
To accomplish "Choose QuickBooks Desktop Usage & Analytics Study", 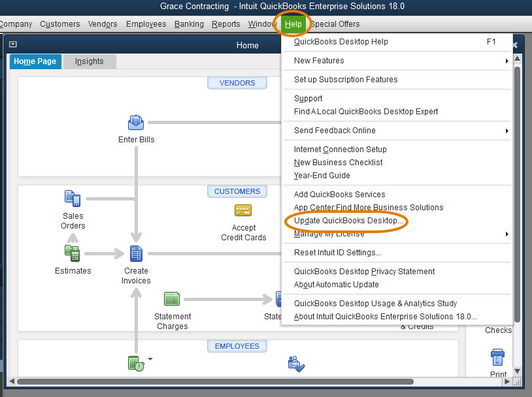I will 396,304.
